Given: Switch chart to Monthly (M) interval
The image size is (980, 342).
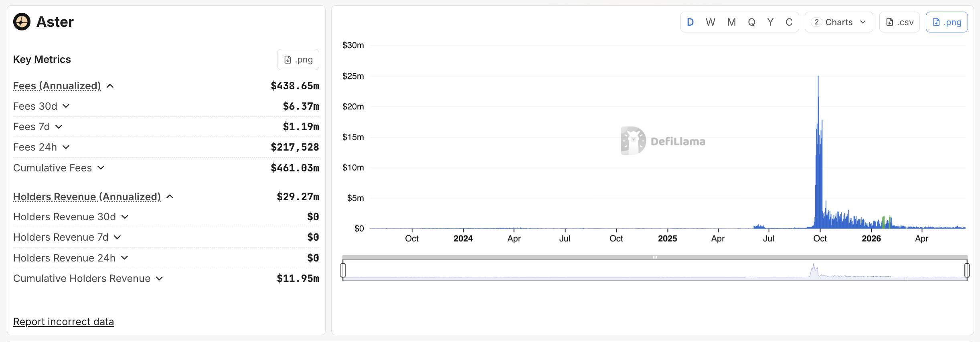Looking at the screenshot, I should [x=731, y=22].
